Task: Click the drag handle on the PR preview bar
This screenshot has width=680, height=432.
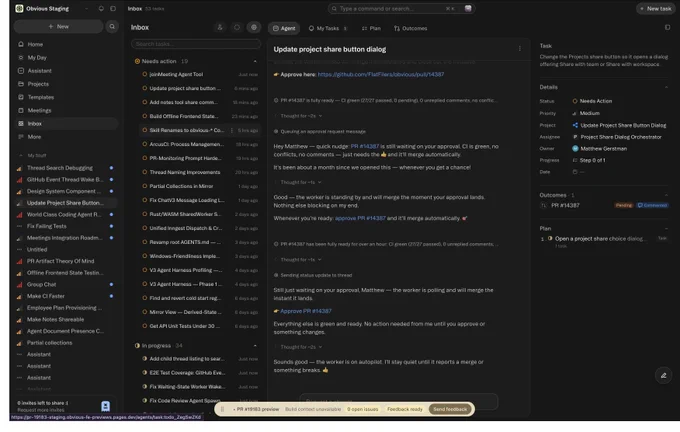Action: click(x=222, y=409)
